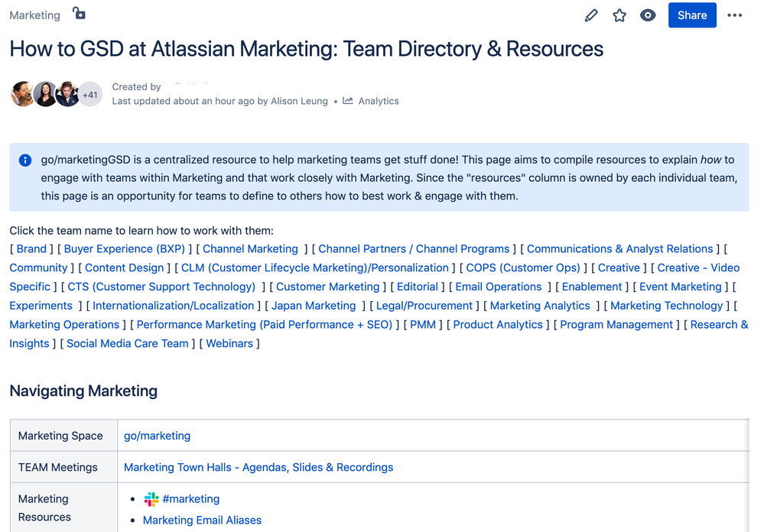This screenshot has width=764, height=532.
Task: Open Performance Marketing (Paid Performance + SEO) link
Action: (264, 325)
